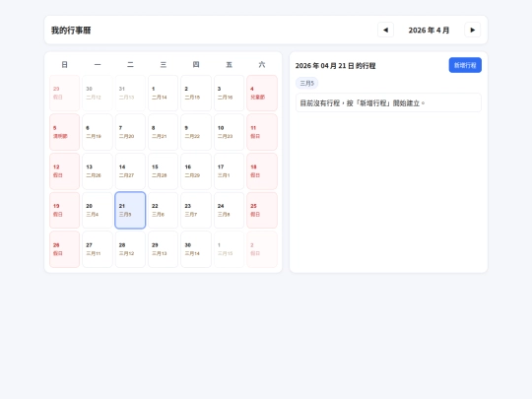Select April 23 calendar cell

196,210
